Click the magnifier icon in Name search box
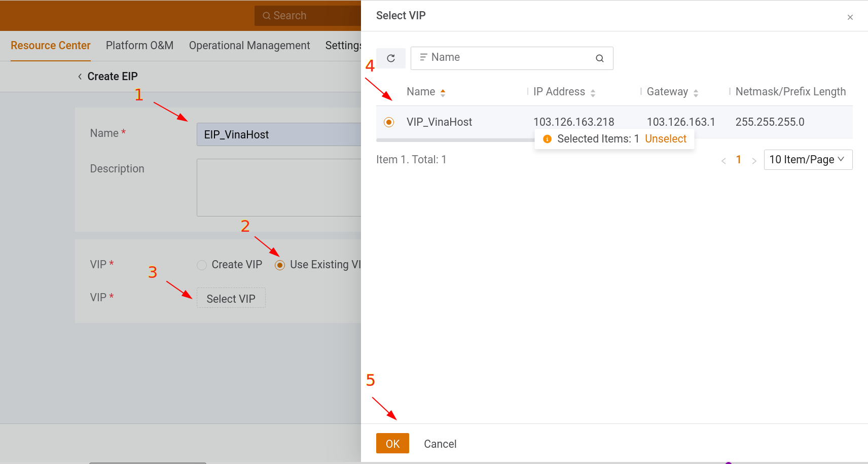Viewport: 868px width, 464px height. click(599, 58)
